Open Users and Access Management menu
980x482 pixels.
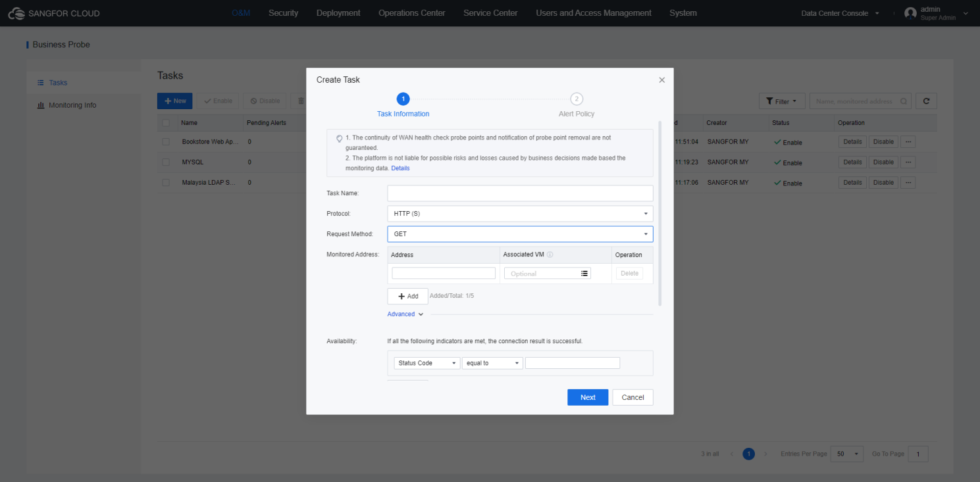click(x=594, y=13)
